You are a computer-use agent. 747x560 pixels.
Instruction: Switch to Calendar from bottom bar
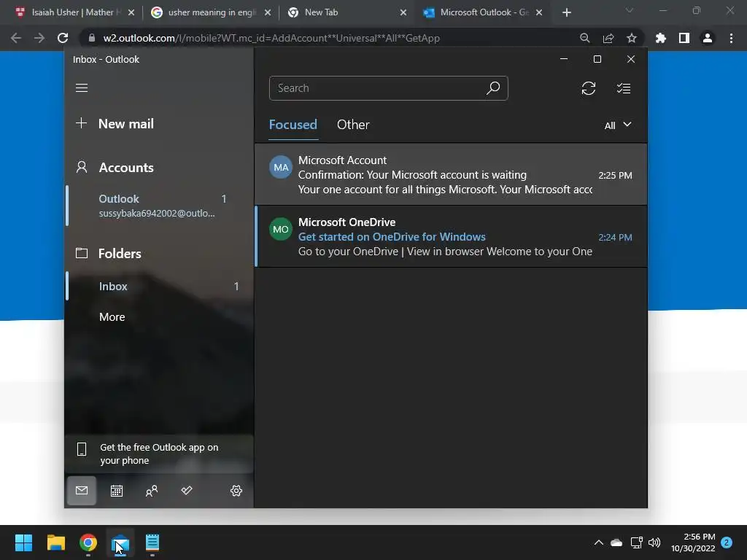117,491
